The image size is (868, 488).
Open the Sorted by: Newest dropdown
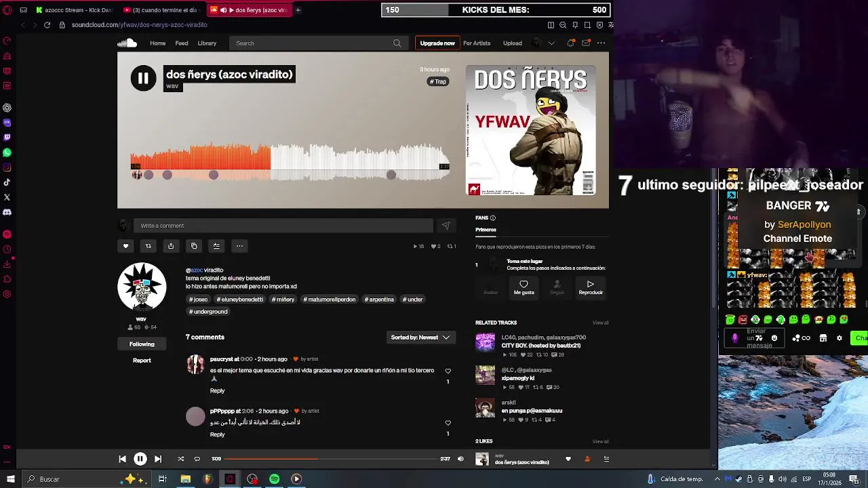point(420,337)
